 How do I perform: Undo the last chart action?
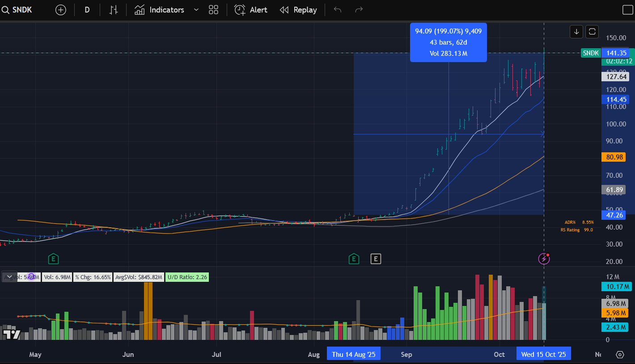click(x=338, y=10)
